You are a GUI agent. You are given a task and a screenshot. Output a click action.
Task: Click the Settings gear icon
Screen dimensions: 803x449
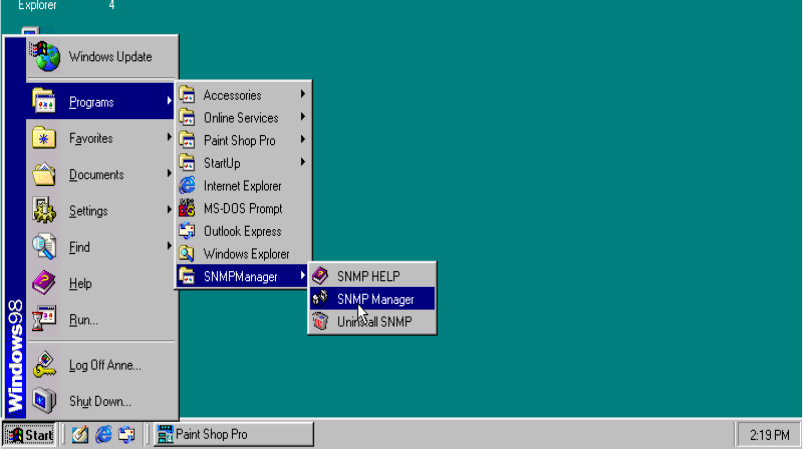tap(44, 210)
